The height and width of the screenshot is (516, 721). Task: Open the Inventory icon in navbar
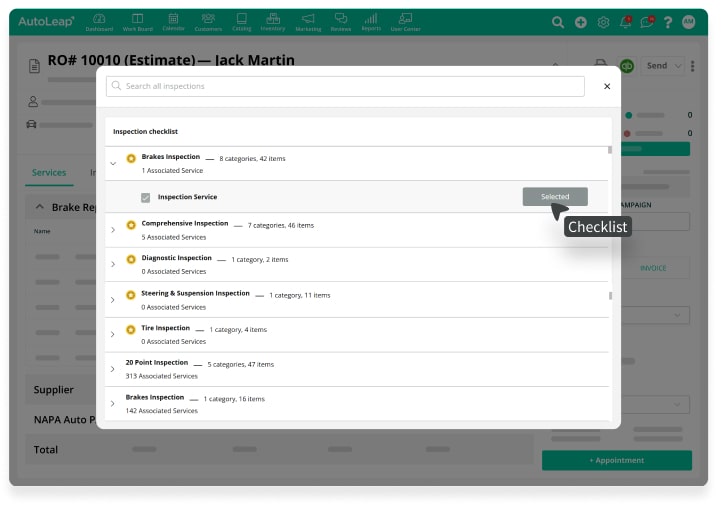(x=273, y=21)
